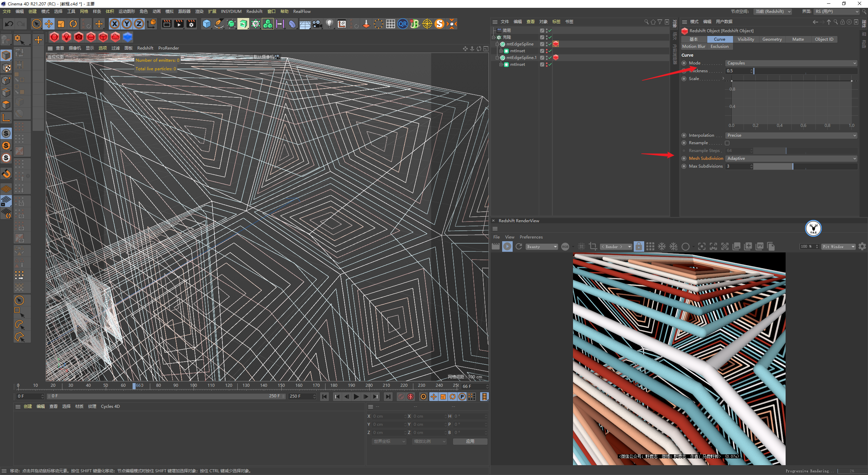
Task: Add a Light object from toolbar
Action: point(329,24)
